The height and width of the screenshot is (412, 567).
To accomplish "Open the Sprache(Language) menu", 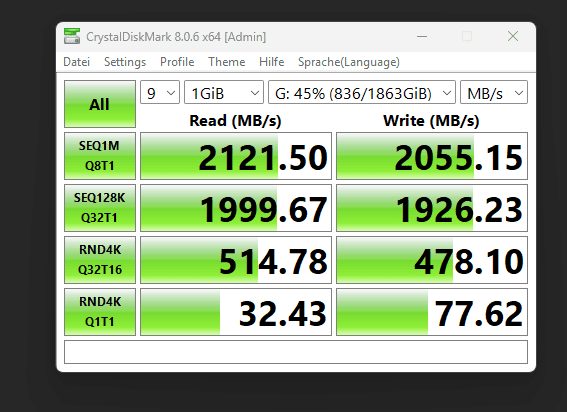I will click(x=349, y=62).
